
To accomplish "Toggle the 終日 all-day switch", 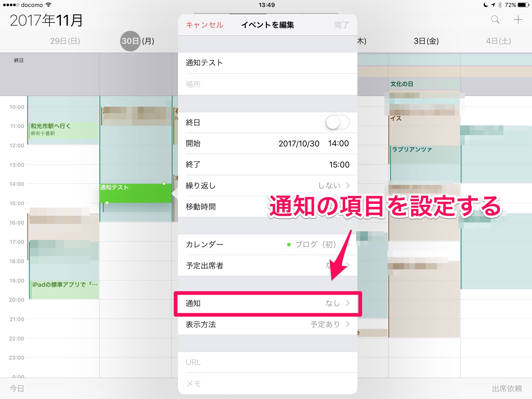I will pyautogui.click(x=337, y=122).
